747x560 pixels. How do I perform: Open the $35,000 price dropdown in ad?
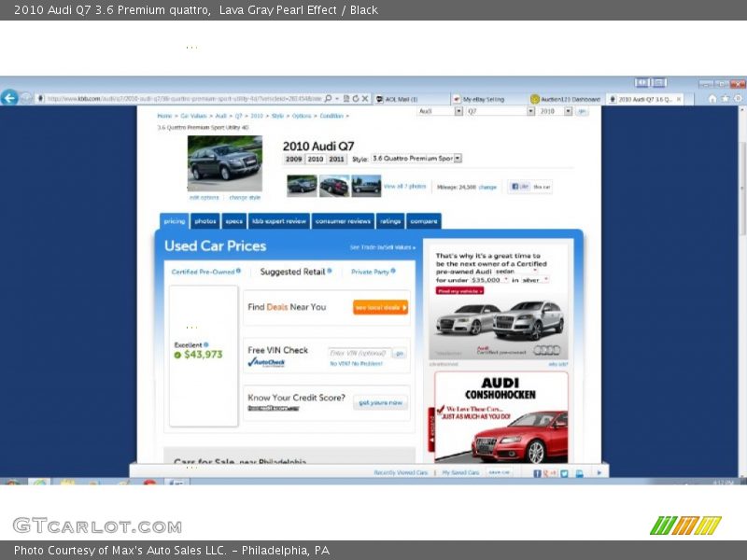pos(489,280)
